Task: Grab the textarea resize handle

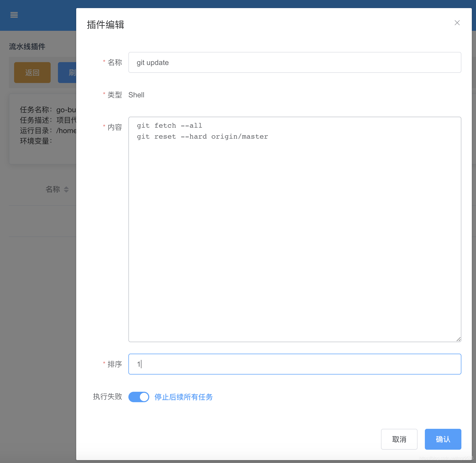Action: (459, 339)
